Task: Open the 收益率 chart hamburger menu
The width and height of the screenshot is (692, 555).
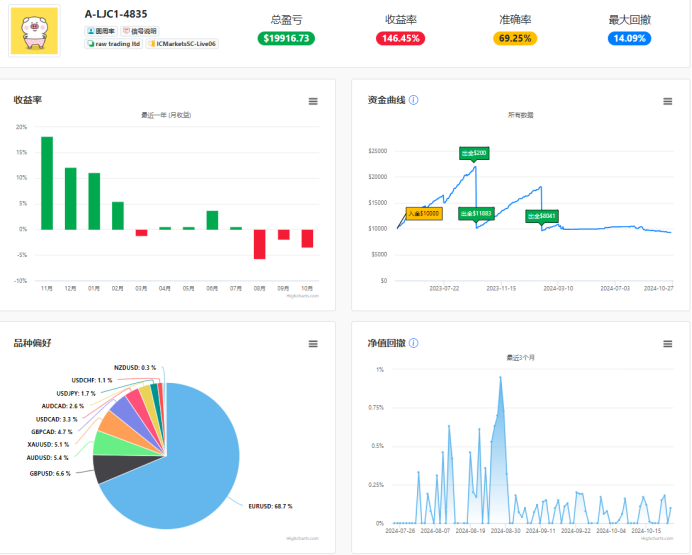Action: tap(313, 101)
